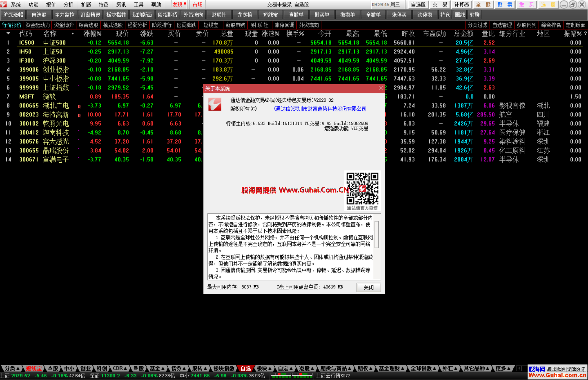This screenshot has height=380, width=588.
Task: Click the sort triangle before 代码 column header
Action: [x=8, y=34]
